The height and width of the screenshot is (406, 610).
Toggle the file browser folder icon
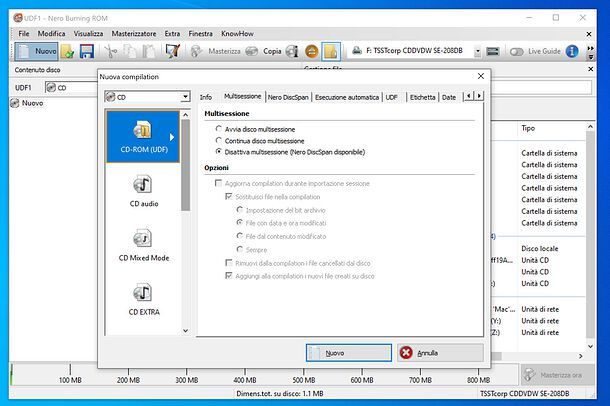pos(331,51)
